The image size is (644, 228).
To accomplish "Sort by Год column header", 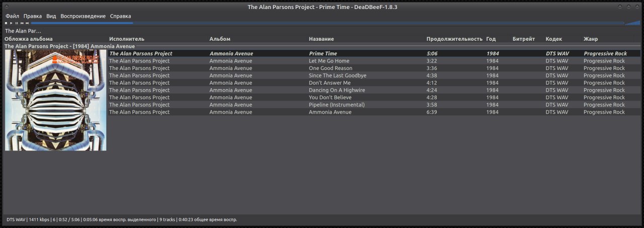I will tap(491, 39).
